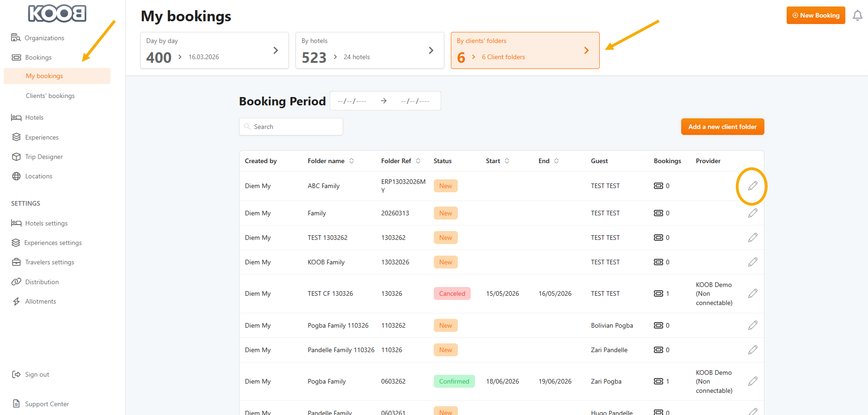The height and width of the screenshot is (415, 868).
Task: Click the KOOB logo
Action: coord(57,13)
